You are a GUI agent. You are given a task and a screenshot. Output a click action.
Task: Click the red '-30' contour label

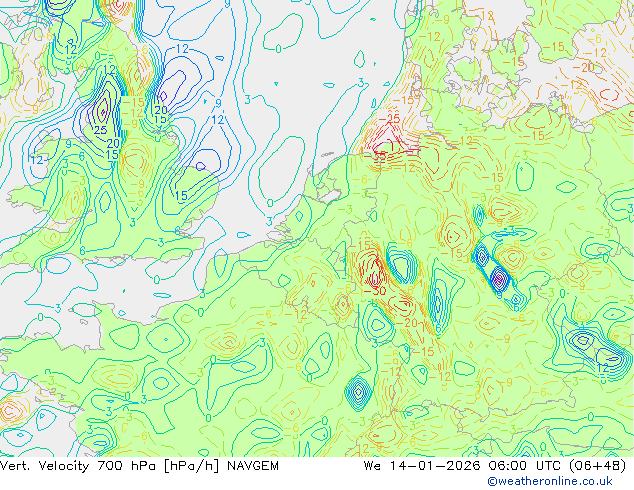(x=375, y=290)
